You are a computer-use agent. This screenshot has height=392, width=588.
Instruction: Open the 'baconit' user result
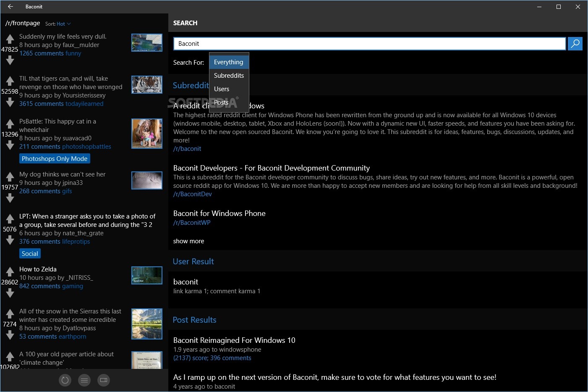coord(186,282)
